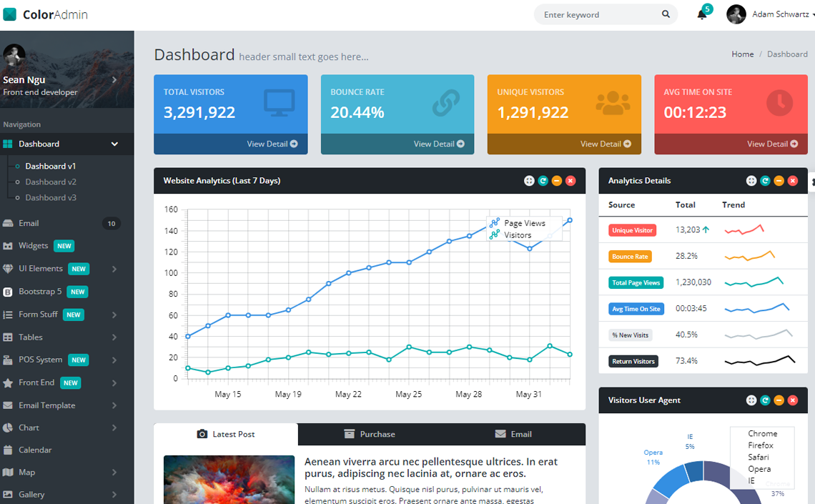815x504 pixels.
Task: Open the notifications bell icon
Action: coord(702,14)
